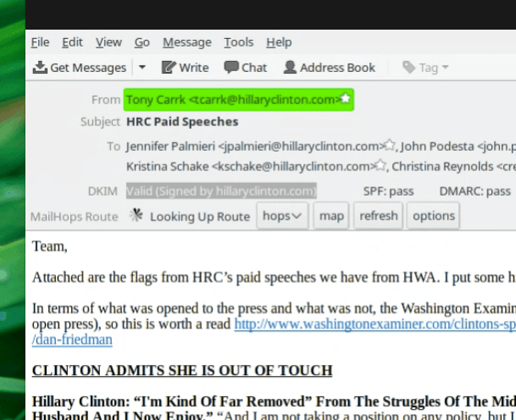Screen dimensions: 516x420
Task: Click the CLINTON ADMITS SHE IS OUT OF TOUCH heading
Action: pos(182,371)
